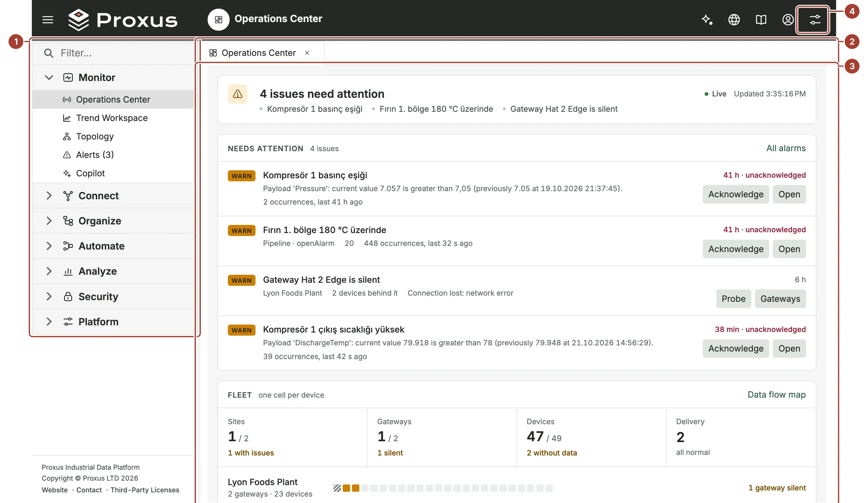Click the Website footer link
Screen dimensions: 868x503
pyautogui.click(x=55, y=490)
